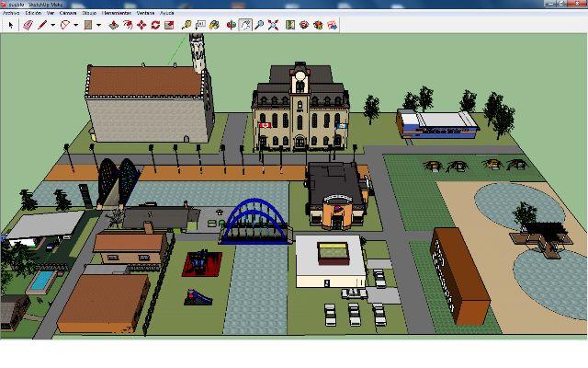This screenshot has width=588, height=368.
Task: Expand the Arc tool dropdown arrow
Action: [75, 26]
